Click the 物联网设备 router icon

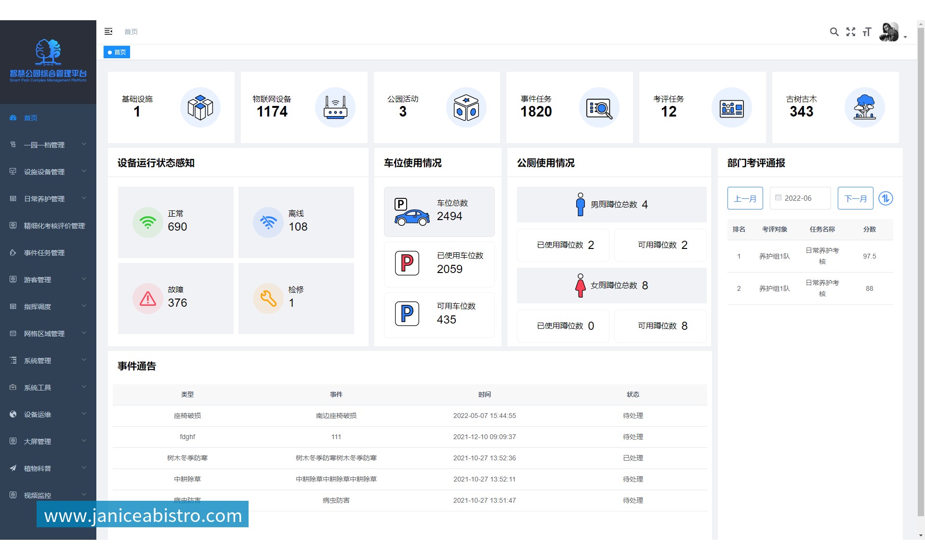click(335, 107)
